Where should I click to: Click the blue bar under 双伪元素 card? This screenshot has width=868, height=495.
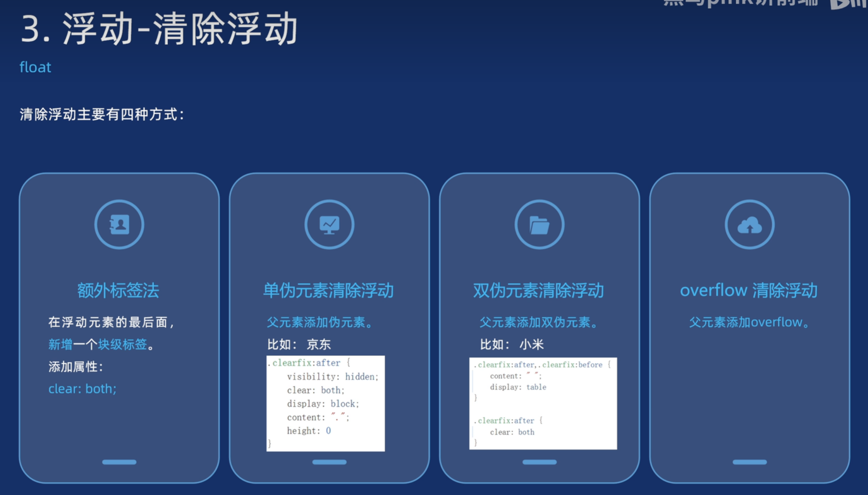[x=539, y=462]
